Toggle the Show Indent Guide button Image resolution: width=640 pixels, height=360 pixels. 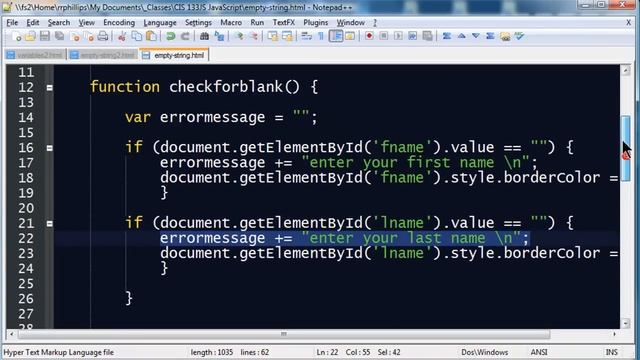tap(336, 36)
